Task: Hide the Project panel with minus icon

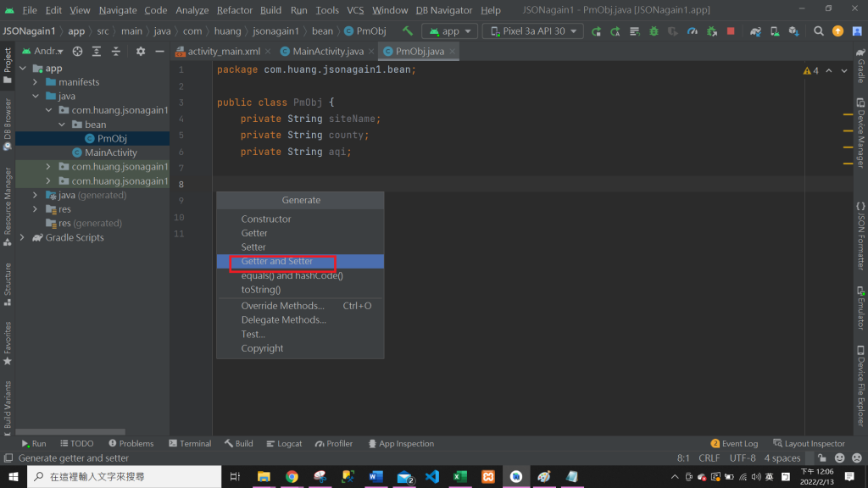Action: tap(159, 51)
